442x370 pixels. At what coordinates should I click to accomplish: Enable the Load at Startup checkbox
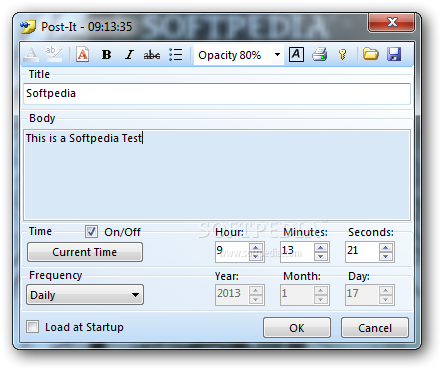[x=33, y=327]
